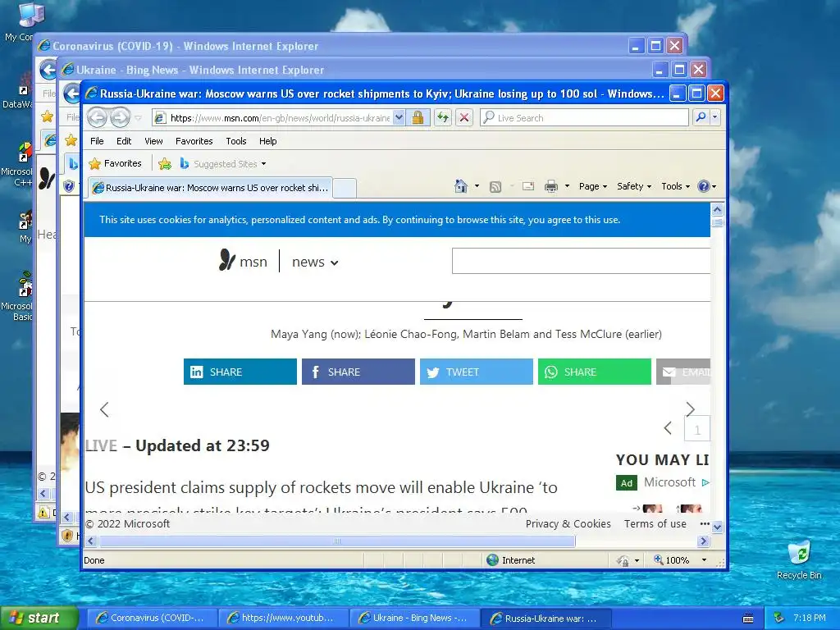Open a blank new tab
The image size is (840, 630).
(x=345, y=189)
